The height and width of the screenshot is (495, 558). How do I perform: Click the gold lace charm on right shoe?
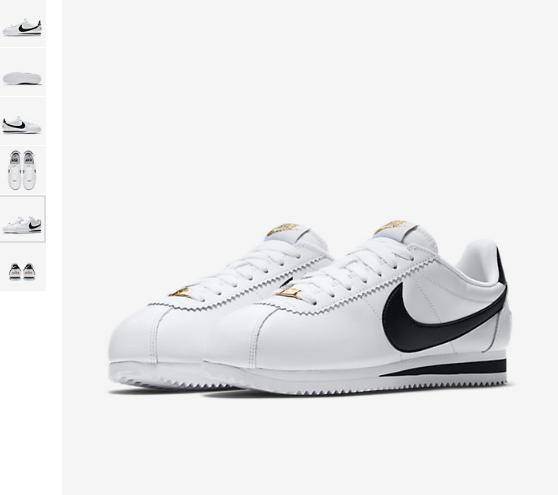coord(289,293)
